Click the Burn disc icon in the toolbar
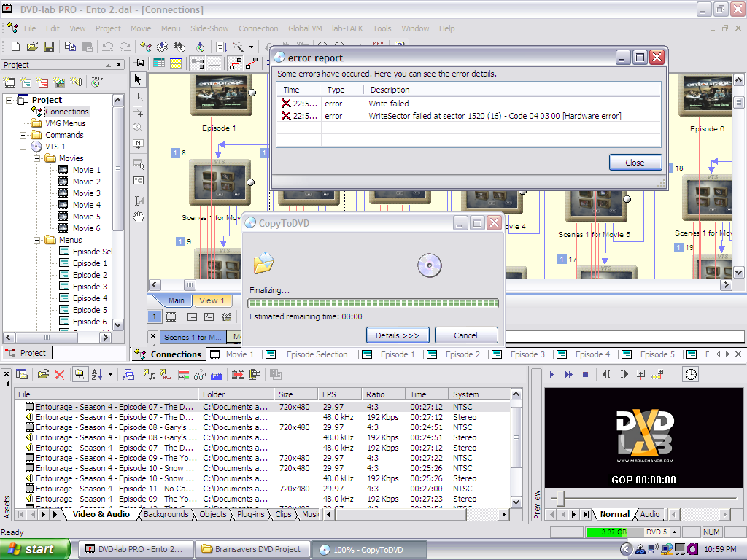 tap(201, 46)
